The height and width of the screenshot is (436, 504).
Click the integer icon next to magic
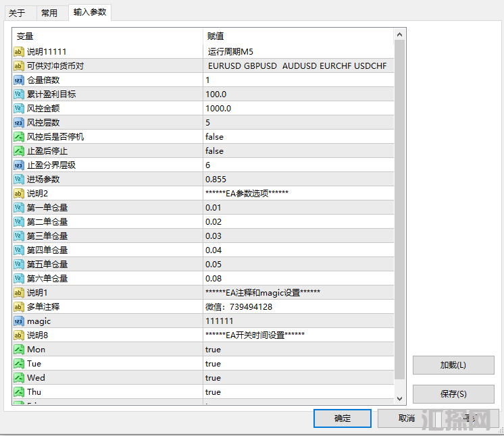(19, 321)
